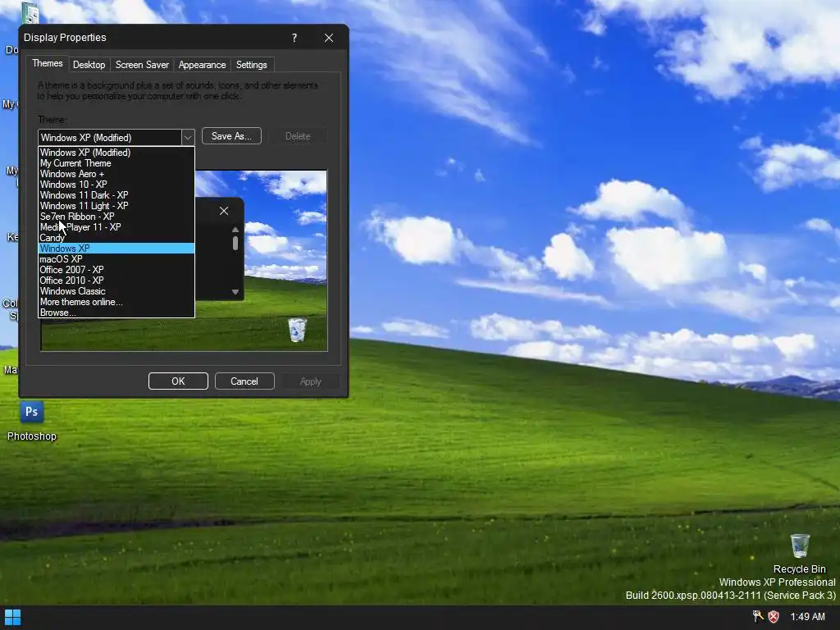This screenshot has height=630, width=840.
Task: Choose the Office 2010 - XP theme
Action: point(116,281)
